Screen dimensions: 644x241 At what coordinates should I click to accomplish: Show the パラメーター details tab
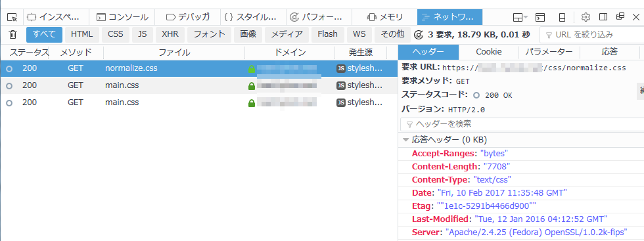(x=549, y=52)
